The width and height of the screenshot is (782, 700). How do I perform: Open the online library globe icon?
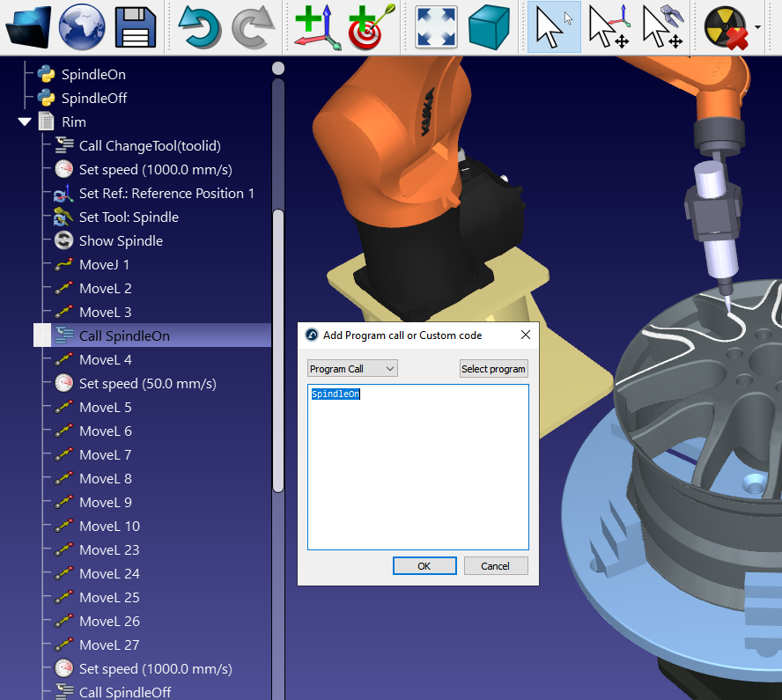[82, 26]
